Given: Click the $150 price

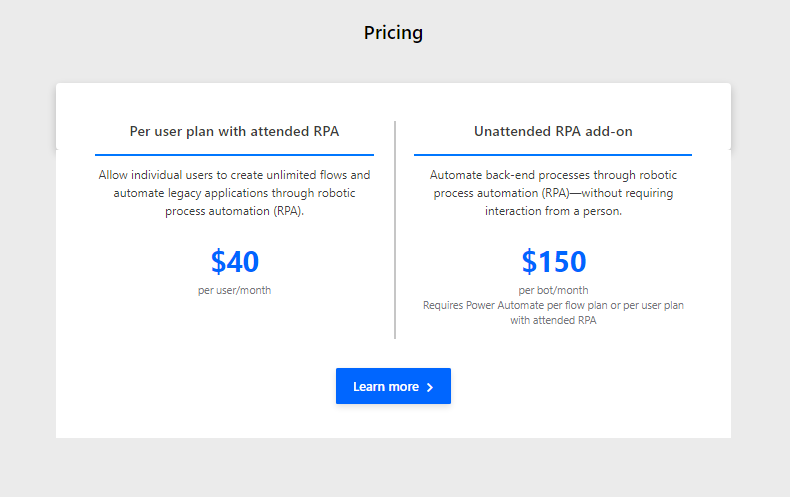Looking at the screenshot, I should click(x=554, y=261).
